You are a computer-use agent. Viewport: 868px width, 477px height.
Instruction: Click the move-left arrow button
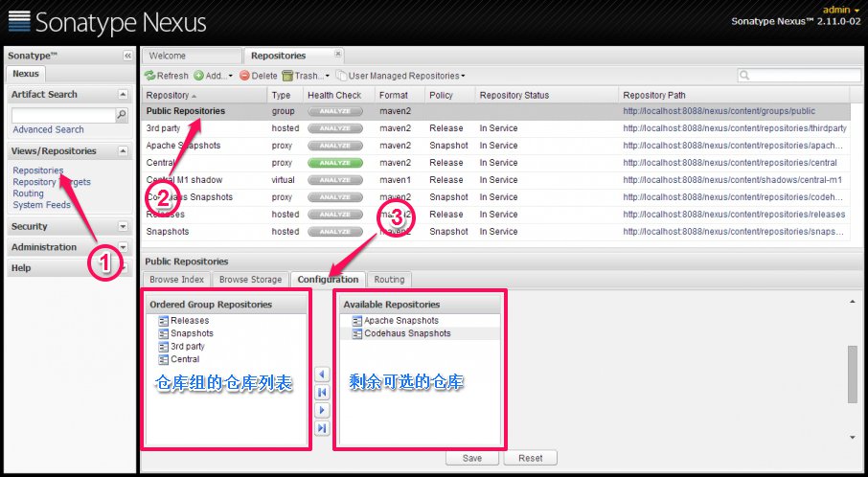[322, 375]
